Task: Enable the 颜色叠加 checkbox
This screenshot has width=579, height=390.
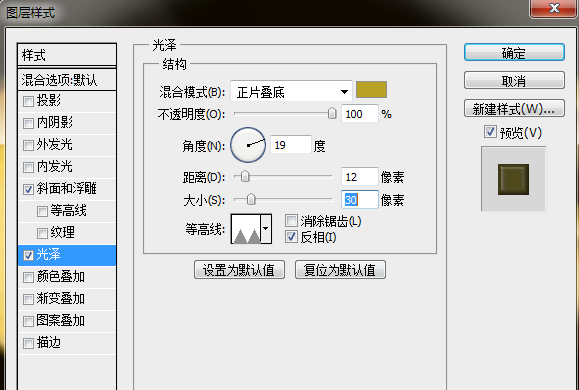Action: pyautogui.click(x=28, y=277)
